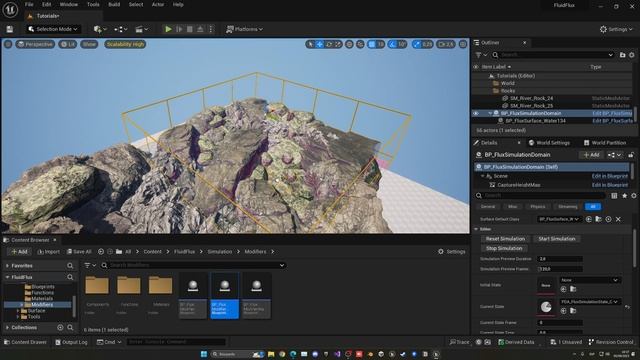Change the Perspective view mode in viewport
Viewport: 640px width, 360px height.
point(35,44)
